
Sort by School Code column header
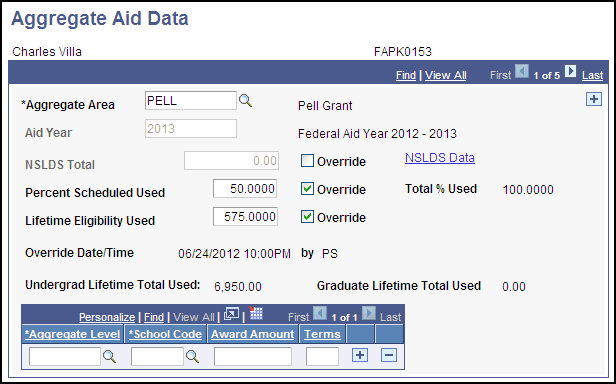(165, 334)
